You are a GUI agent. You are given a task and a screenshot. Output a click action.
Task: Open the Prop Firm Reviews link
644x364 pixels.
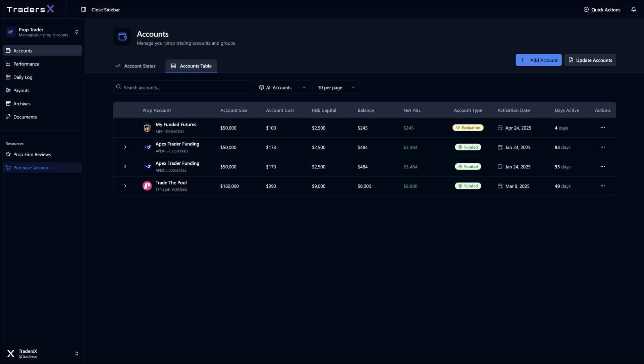tap(42, 154)
